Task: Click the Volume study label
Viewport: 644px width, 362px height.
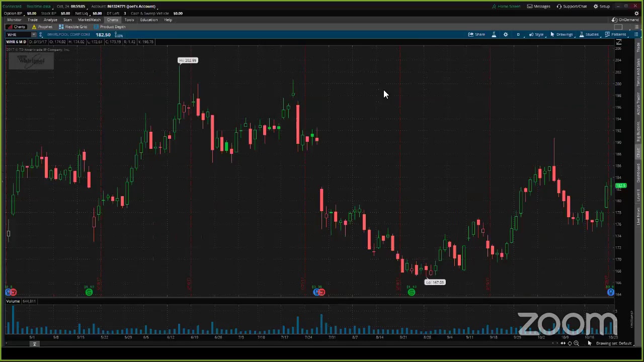Action: click(13, 301)
